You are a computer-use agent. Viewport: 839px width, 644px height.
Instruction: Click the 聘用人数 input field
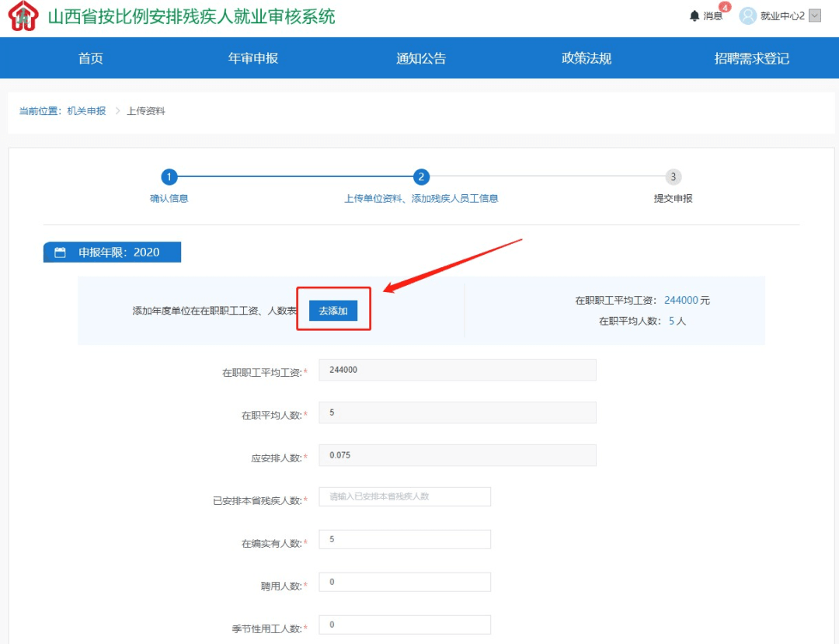(x=405, y=582)
